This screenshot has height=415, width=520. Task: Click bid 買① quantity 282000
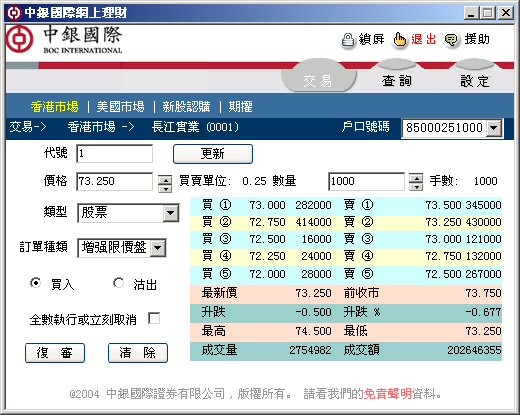pyautogui.click(x=313, y=205)
